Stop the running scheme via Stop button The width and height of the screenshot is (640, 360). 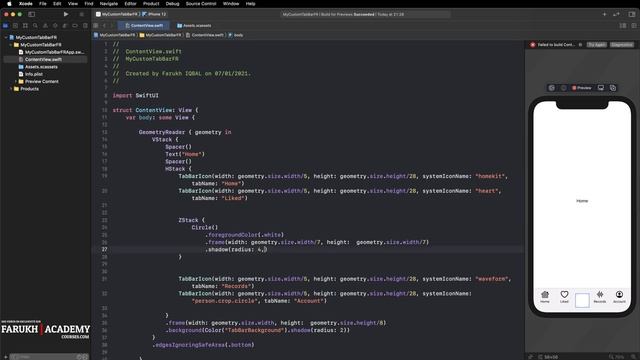coord(82,14)
